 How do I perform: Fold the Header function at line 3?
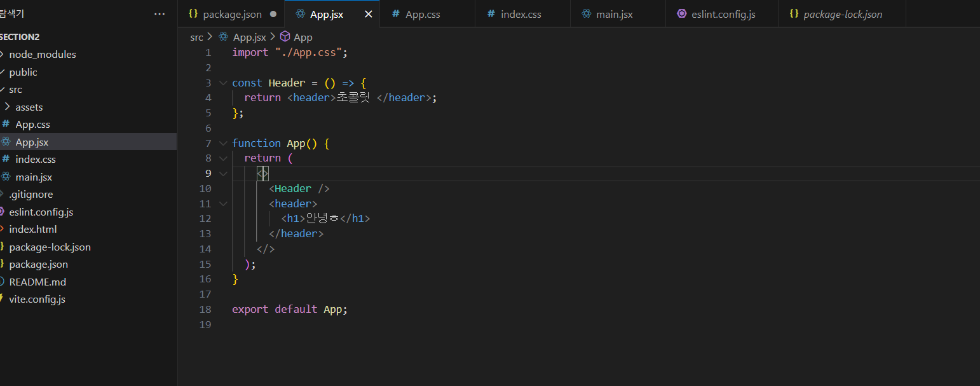click(222, 83)
